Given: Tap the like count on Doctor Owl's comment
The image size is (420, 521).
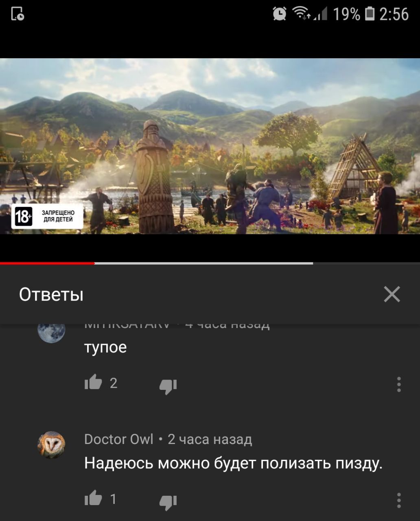Looking at the screenshot, I should pyautogui.click(x=113, y=499).
